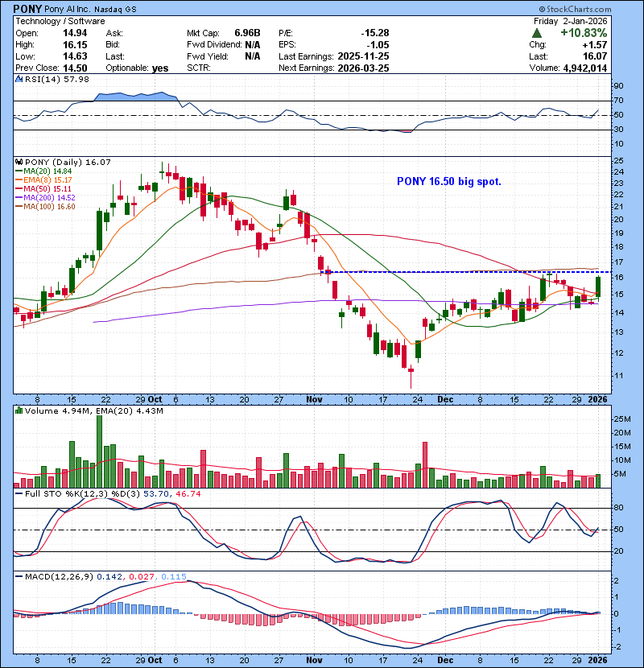The width and height of the screenshot is (644, 668).
Task: Click the 'PONY 16.50 big spot.' annotation
Action: 449,181
